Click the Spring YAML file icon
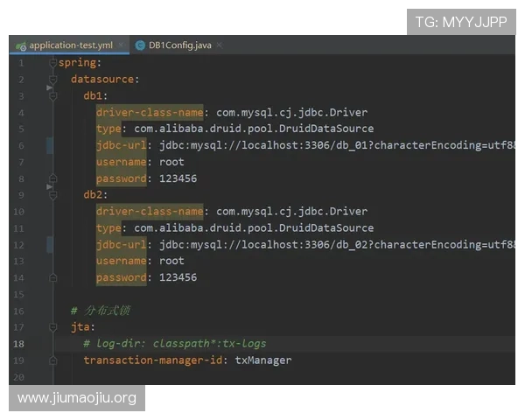525x420 pixels. pyautogui.click(x=21, y=45)
